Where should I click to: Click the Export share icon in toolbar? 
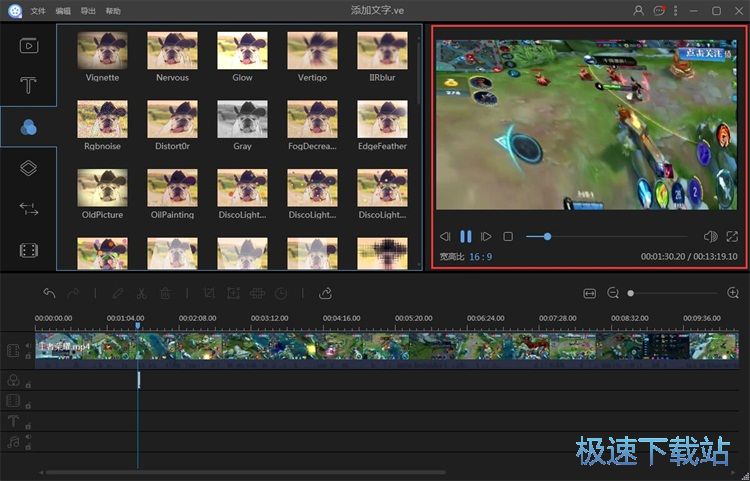325,293
